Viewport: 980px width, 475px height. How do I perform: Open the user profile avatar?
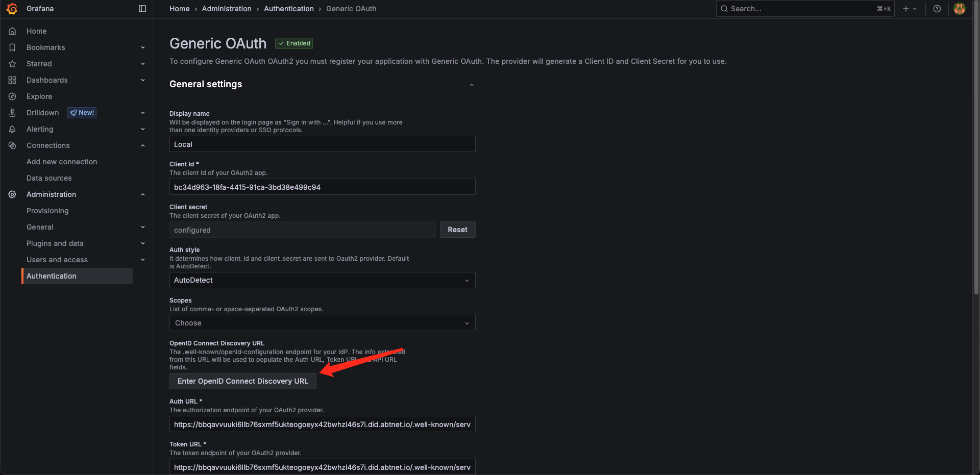tap(960, 9)
